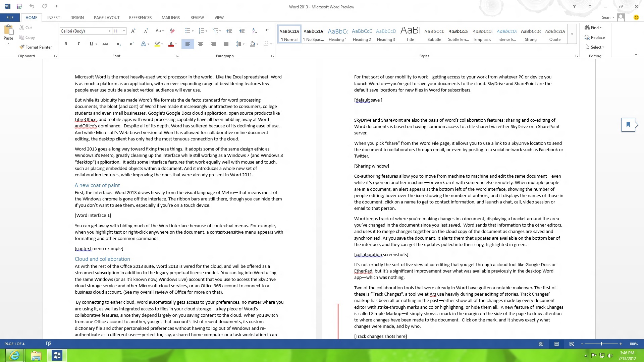Justify the paragraph text

pyautogui.click(x=226, y=44)
